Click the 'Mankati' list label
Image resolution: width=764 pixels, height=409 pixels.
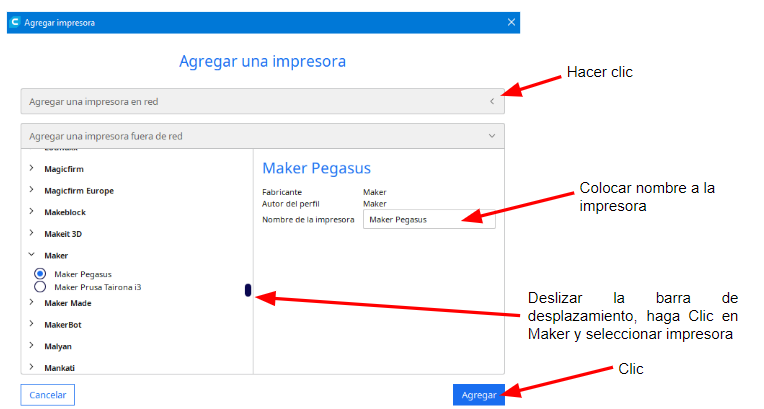click(x=59, y=368)
